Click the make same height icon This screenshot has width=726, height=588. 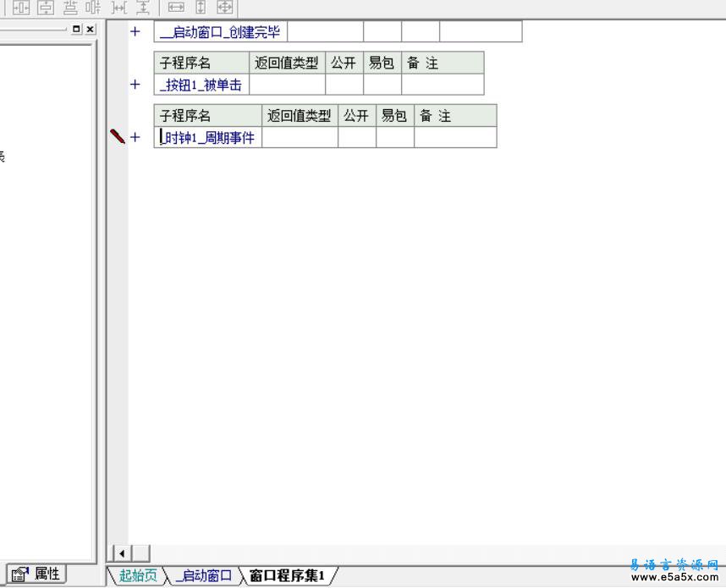coord(201,7)
